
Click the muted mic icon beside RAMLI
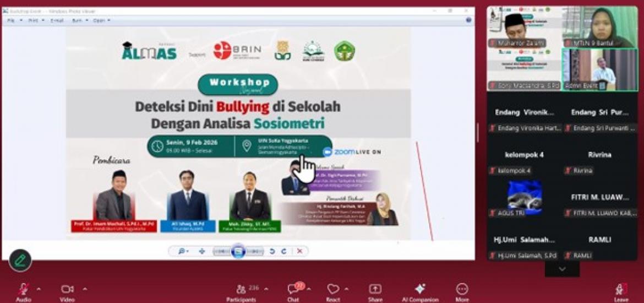(x=568, y=256)
